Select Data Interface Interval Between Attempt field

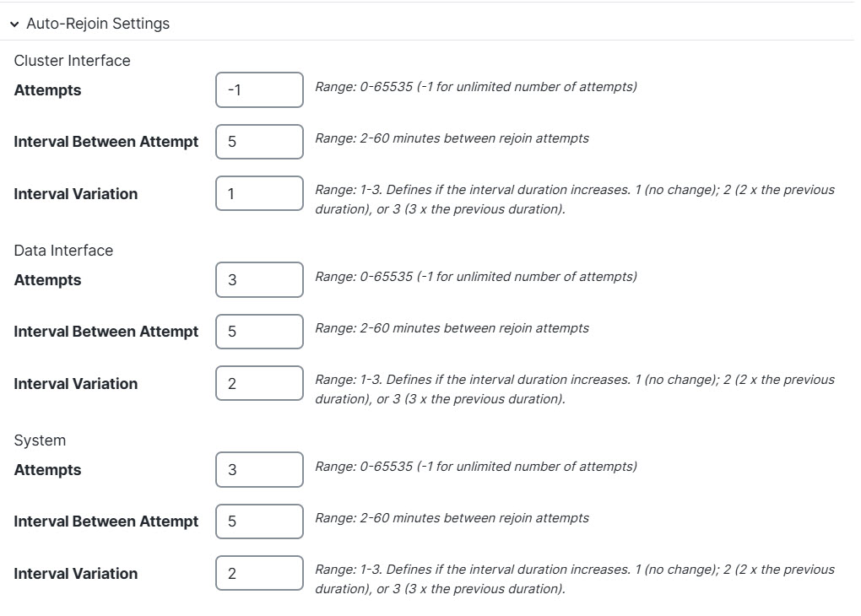pyautogui.click(x=259, y=331)
